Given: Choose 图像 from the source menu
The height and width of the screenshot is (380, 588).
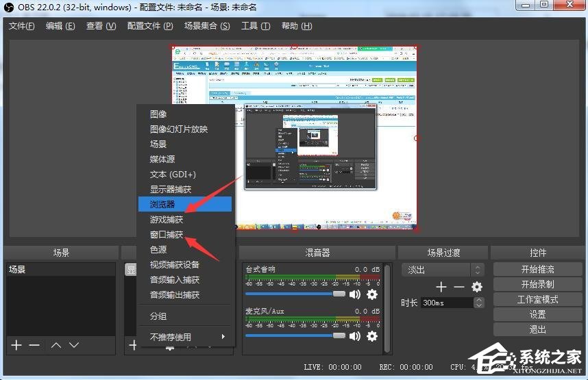Looking at the screenshot, I should [185, 114].
